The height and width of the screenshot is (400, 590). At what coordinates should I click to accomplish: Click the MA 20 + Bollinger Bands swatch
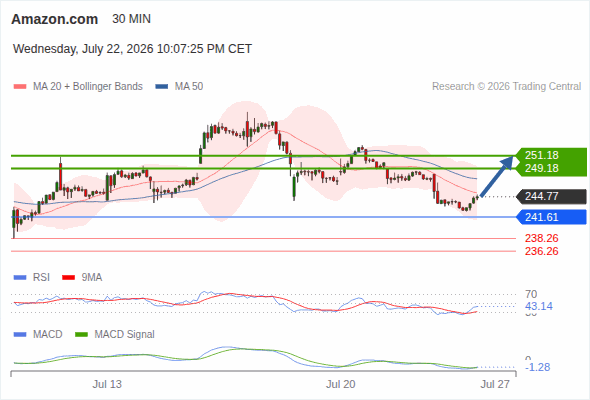[20, 87]
